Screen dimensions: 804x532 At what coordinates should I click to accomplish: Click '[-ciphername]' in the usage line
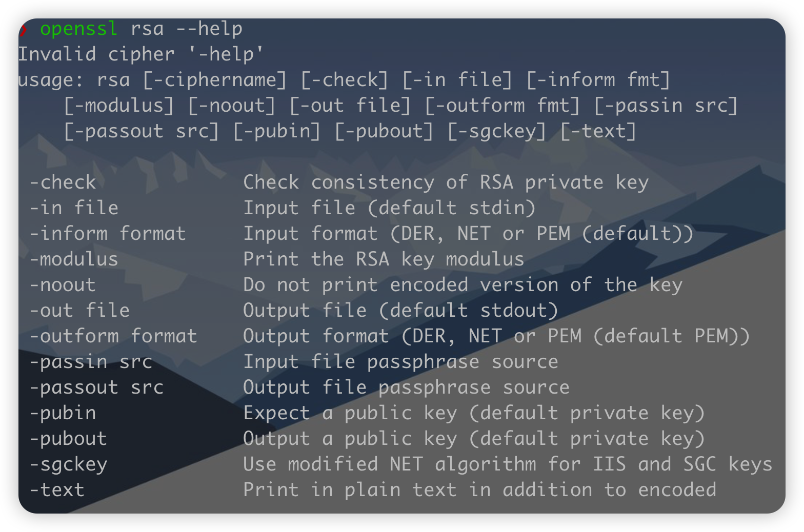click(x=214, y=80)
